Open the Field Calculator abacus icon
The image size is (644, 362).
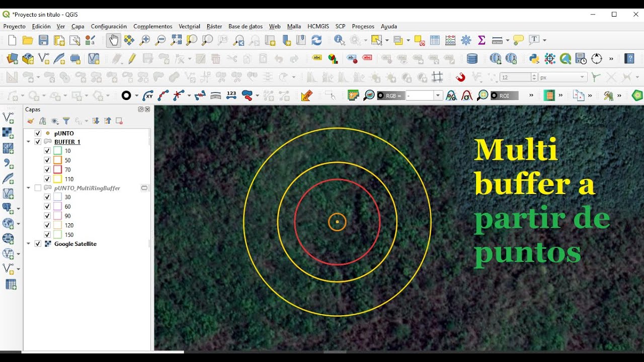coord(450,40)
